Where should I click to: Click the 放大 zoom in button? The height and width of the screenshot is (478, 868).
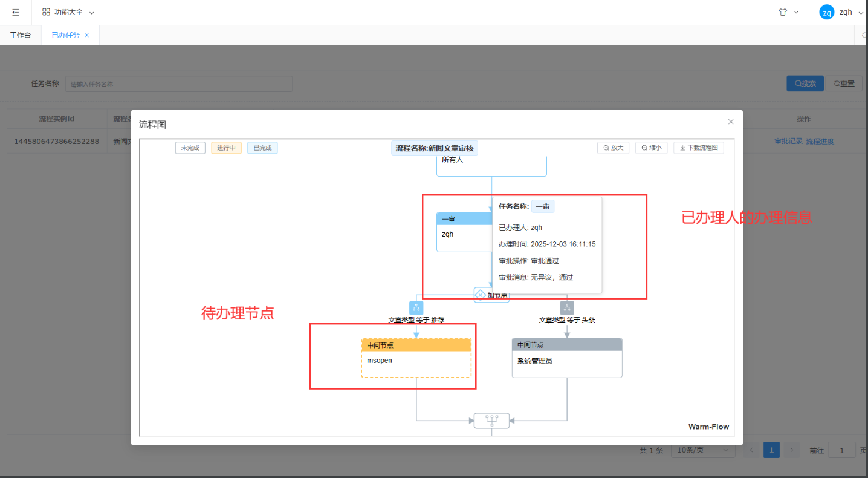pyautogui.click(x=613, y=148)
